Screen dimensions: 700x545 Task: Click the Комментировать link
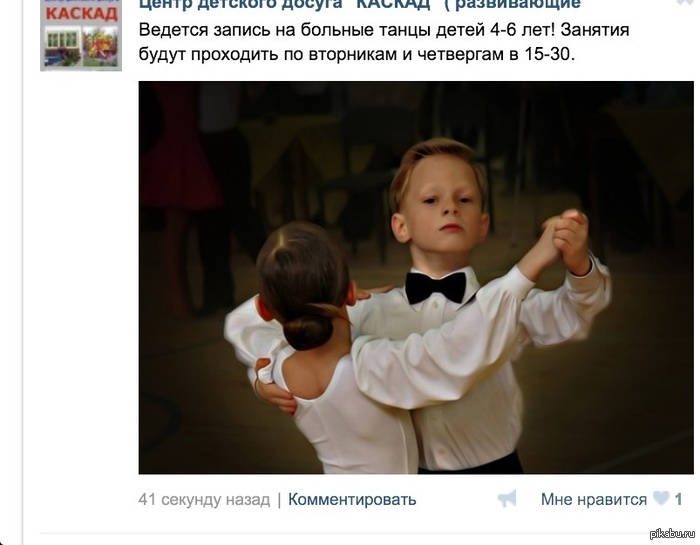pos(352,499)
